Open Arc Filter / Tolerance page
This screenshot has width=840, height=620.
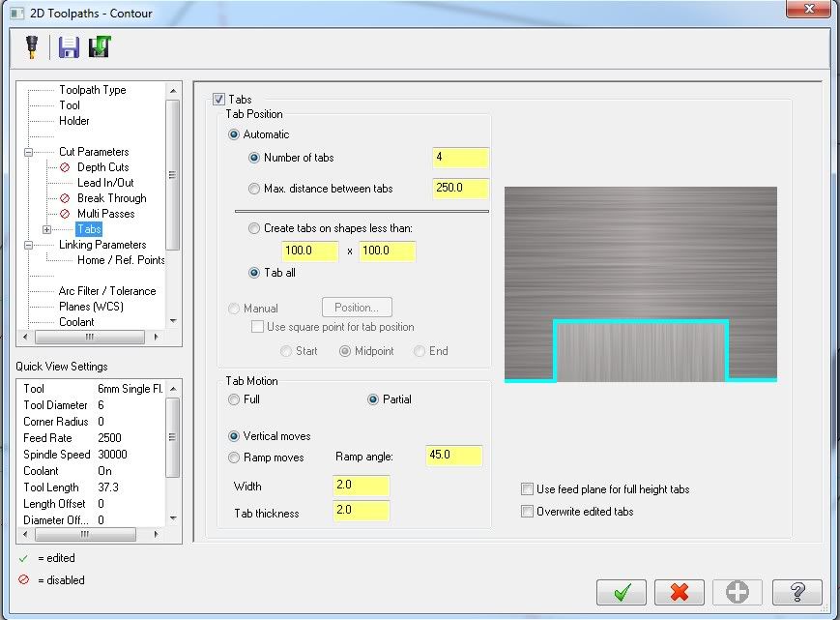coord(107,291)
